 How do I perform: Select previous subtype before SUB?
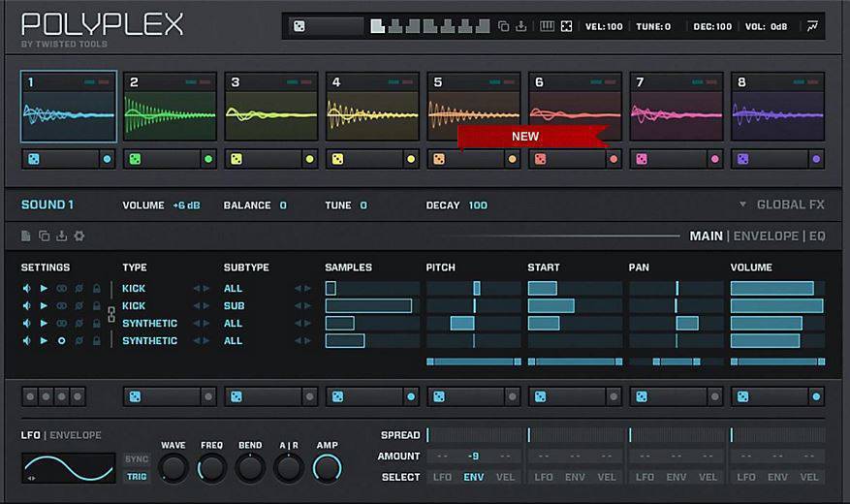[x=298, y=305]
